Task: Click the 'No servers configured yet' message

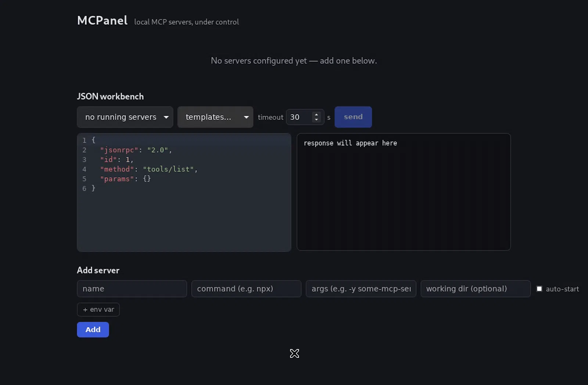Action: 294,61
